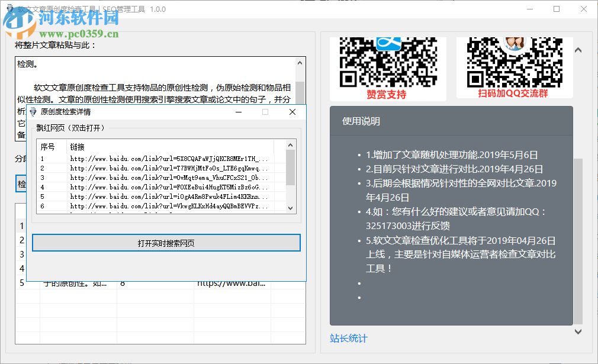This screenshot has width=598, height=364.
Task: Select link row 4 starting FOXEeBui4
Action: coord(161,187)
